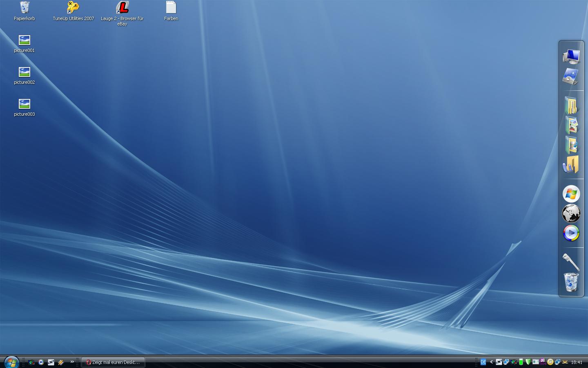This screenshot has width=588, height=368.
Task: Click the purple ISDN tray icon
Action: point(543,362)
